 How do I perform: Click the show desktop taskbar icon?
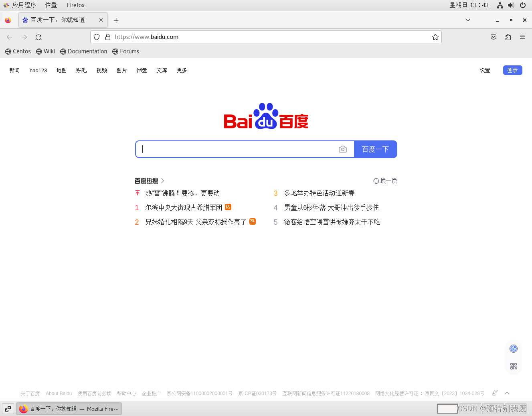point(8,409)
